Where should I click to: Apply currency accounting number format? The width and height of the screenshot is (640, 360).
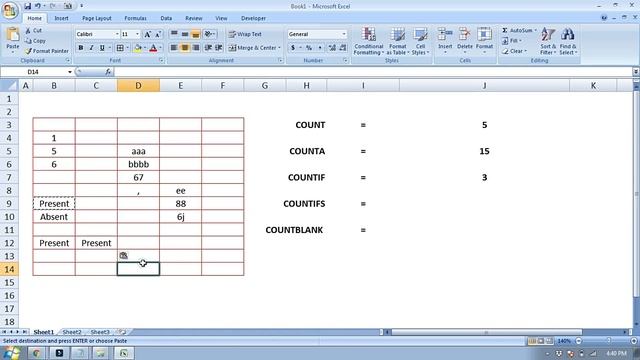coord(293,48)
